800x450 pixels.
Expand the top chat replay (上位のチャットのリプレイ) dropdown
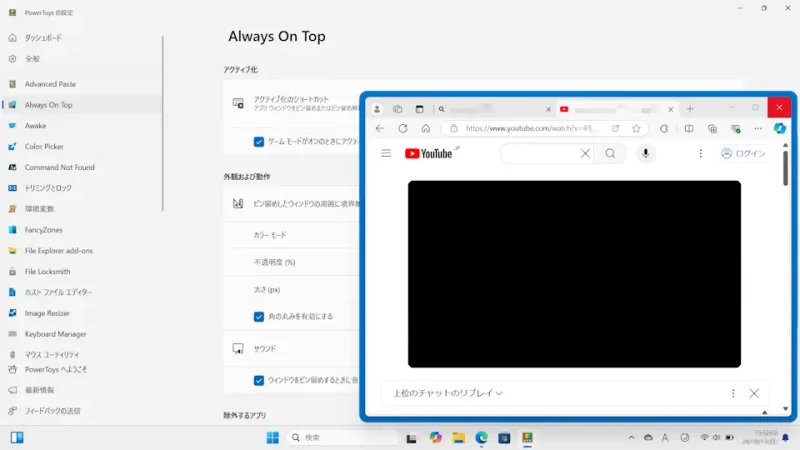point(448,393)
